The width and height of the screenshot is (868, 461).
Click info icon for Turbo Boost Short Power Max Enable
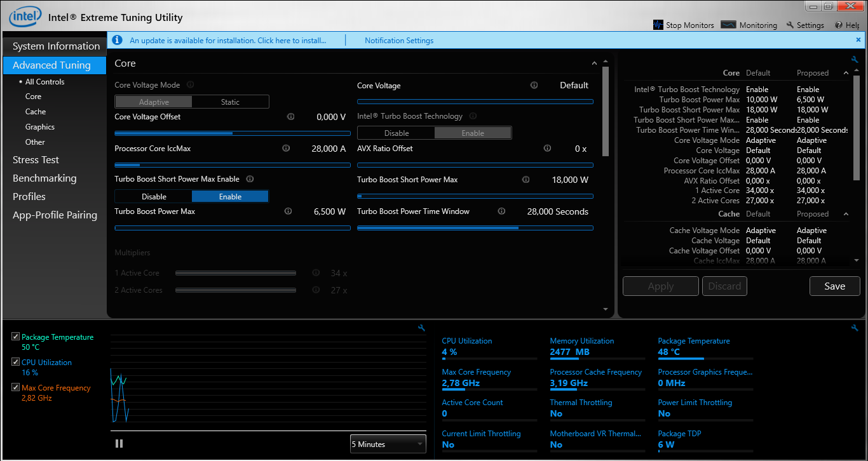[250, 179]
